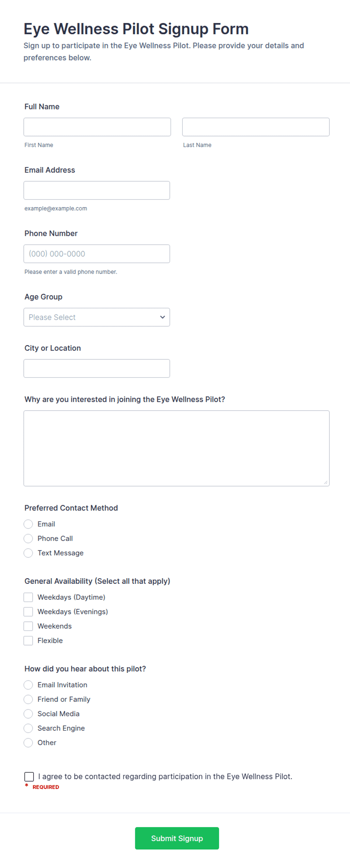Check the agree to be contacted box

coord(29,777)
